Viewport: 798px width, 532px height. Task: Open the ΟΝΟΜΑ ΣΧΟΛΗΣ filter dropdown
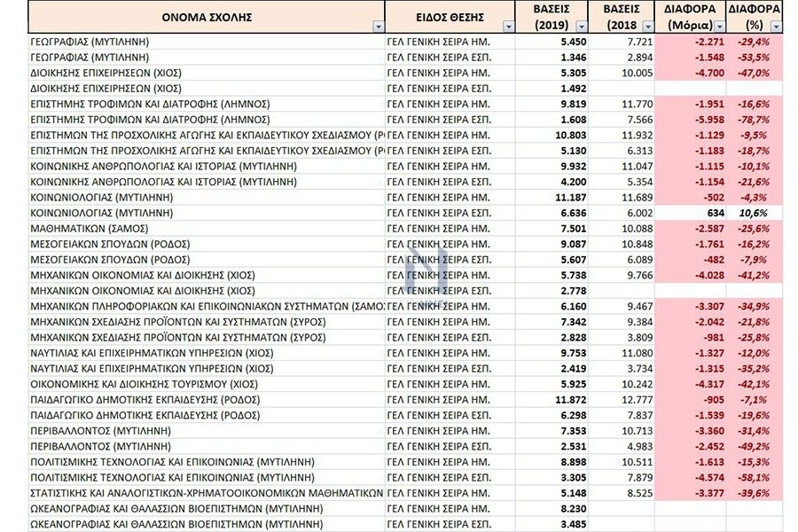(378, 27)
